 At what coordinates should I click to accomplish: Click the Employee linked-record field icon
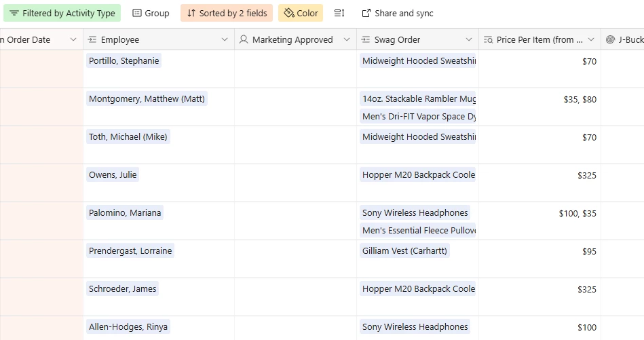click(x=92, y=39)
